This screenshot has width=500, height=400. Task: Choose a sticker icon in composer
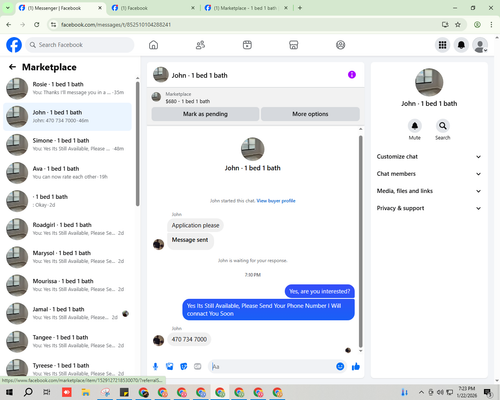click(x=184, y=367)
